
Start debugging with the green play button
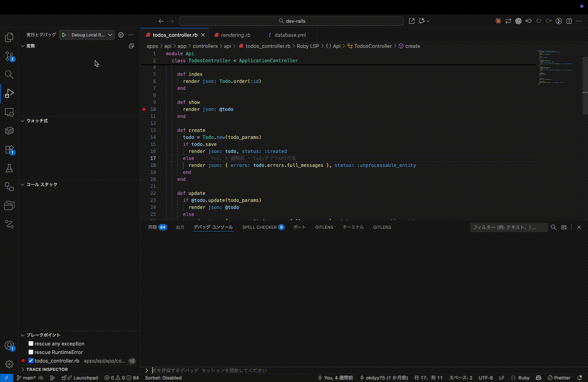pyautogui.click(x=64, y=35)
